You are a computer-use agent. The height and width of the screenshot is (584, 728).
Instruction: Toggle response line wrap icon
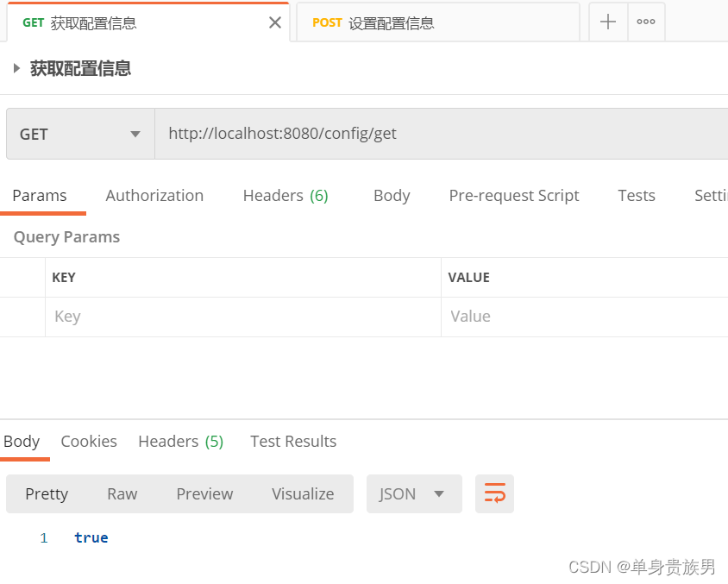tap(494, 493)
